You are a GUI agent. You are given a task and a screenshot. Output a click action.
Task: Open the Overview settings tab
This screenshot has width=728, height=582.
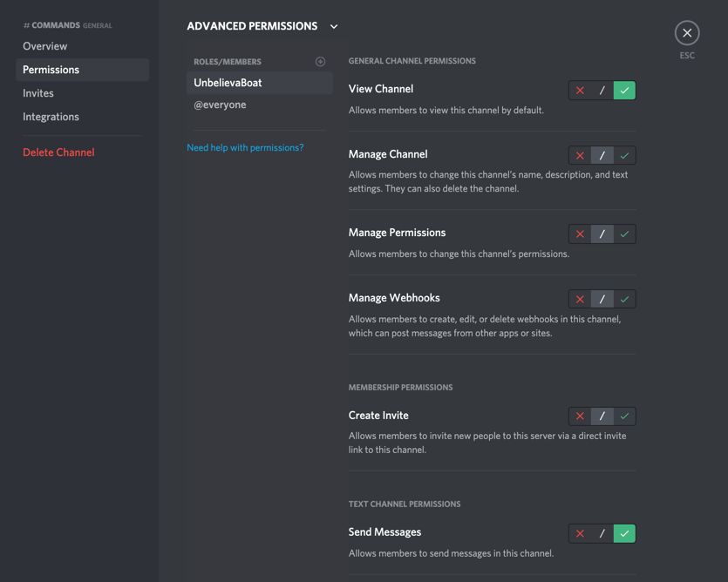[45, 46]
